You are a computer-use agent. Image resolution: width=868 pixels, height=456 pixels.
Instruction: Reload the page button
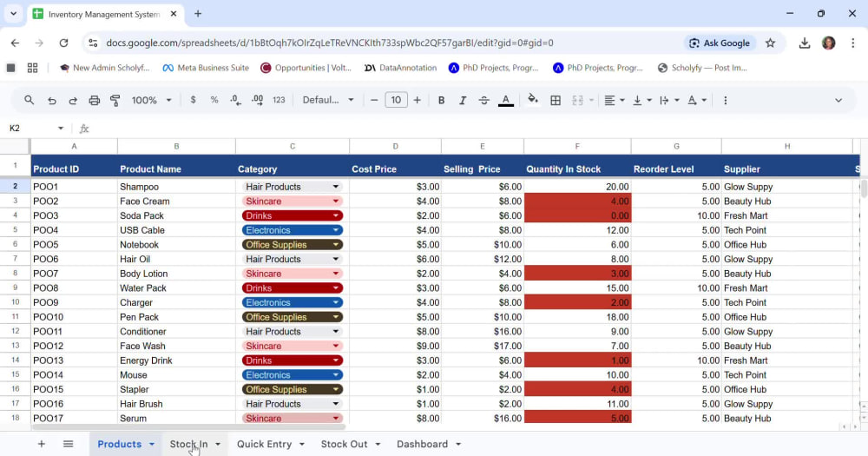pos(63,43)
